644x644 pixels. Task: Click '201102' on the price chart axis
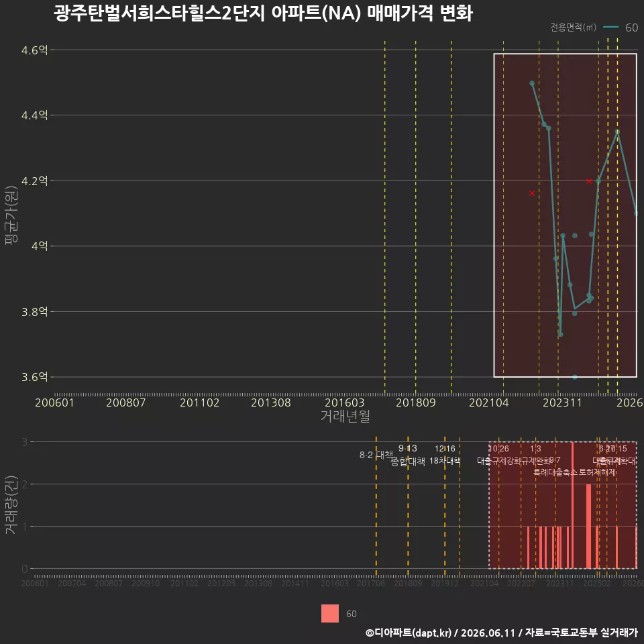coord(200,402)
